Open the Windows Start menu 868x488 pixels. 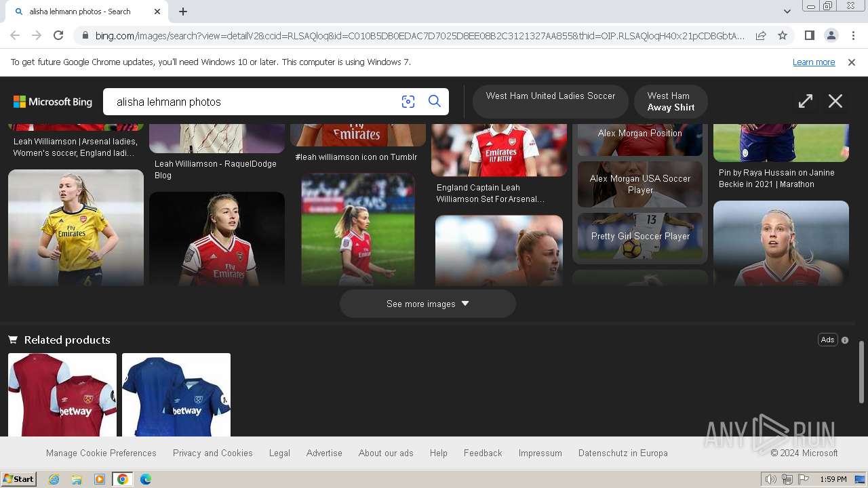18,479
